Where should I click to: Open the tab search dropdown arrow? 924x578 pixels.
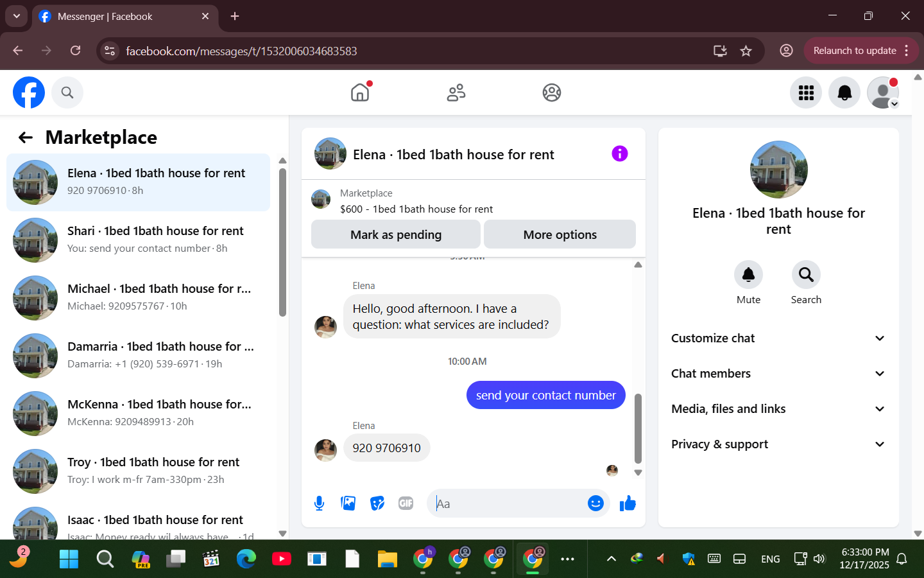(17, 16)
